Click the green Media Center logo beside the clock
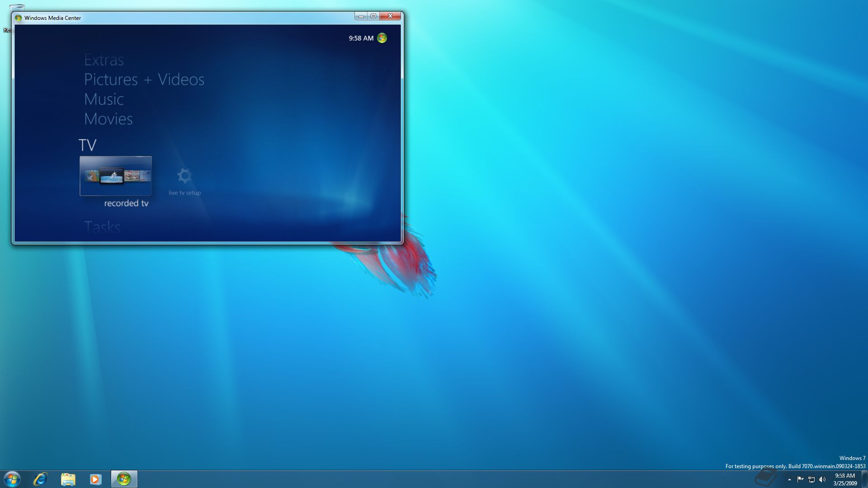This screenshot has width=868, height=488. click(x=382, y=38)
